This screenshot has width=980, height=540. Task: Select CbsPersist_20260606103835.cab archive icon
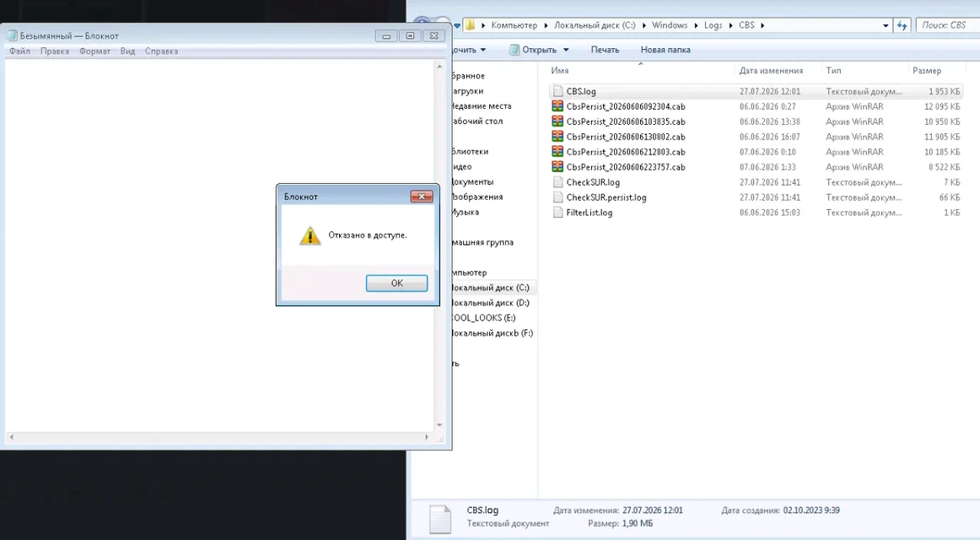click(x=557, y=121)
